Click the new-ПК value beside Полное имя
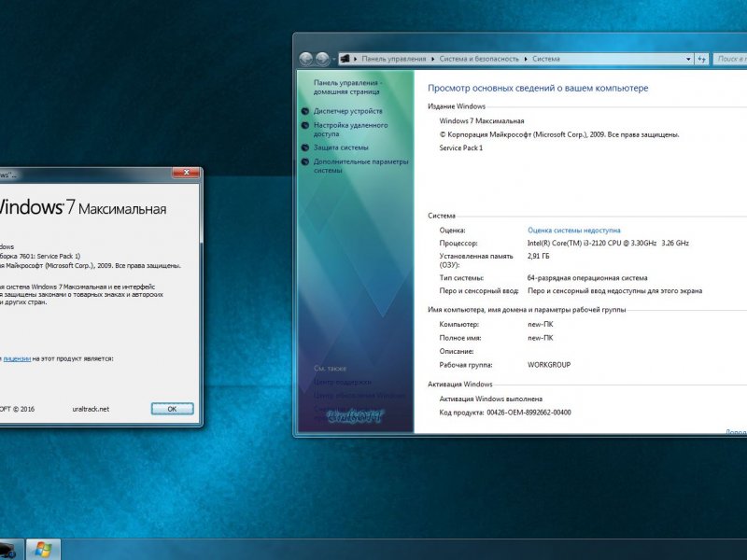Image resolution: width=747 pixels, height=560 pixels. click(x=541, y=338)
